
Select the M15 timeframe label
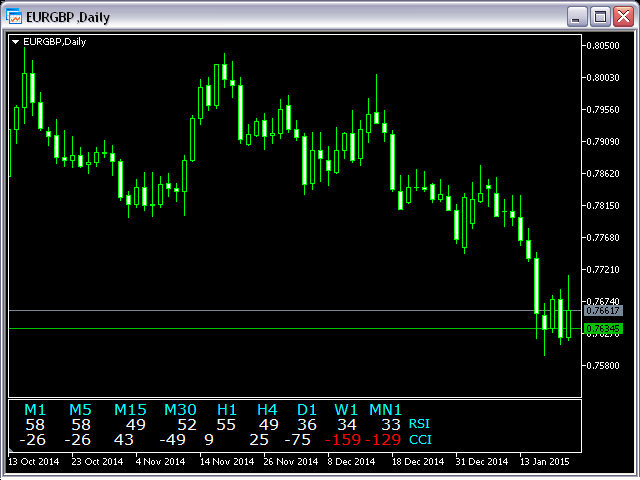pyautogui.click(x=130, y=409)
